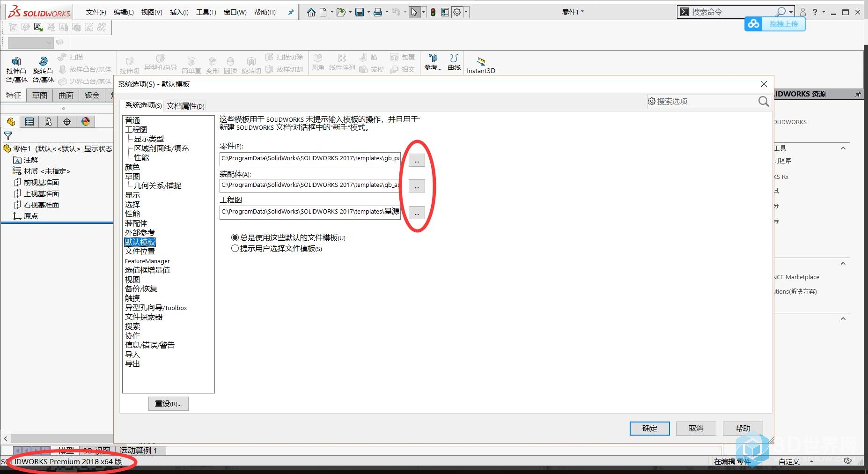868x474 pixels.
Task: Browse for the part (零件) template file
Action: pos(417,160)
